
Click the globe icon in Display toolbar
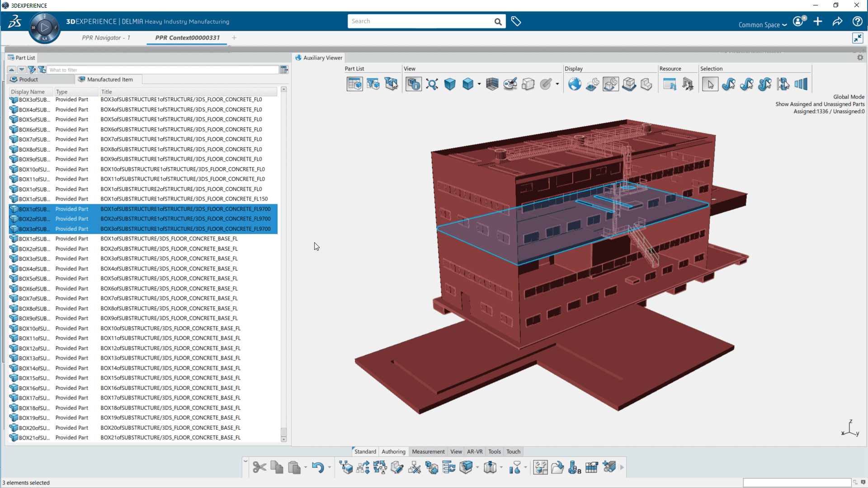575,84
